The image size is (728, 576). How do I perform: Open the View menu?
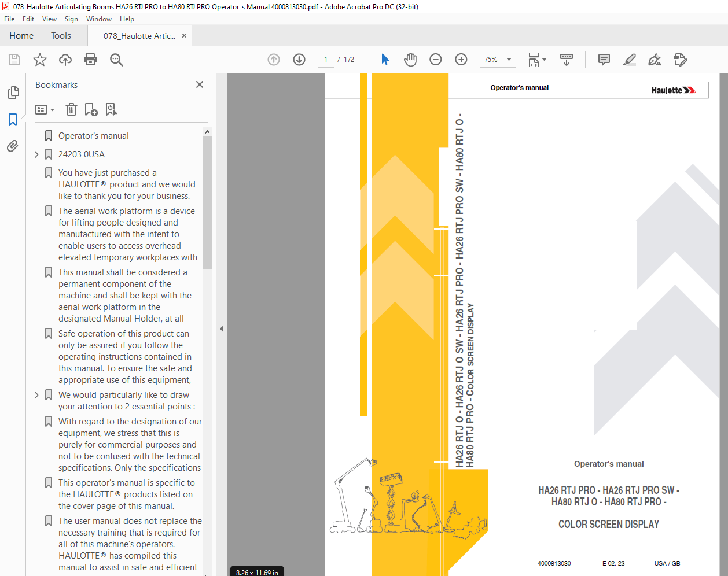coord(49,19)
